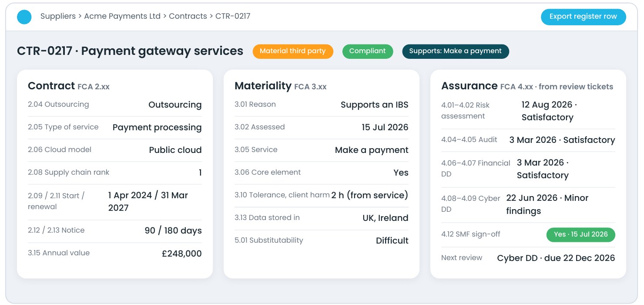Select the 1 Apr 2024 / 31 Mar 2027 value
644x305 pixels.
148,201
